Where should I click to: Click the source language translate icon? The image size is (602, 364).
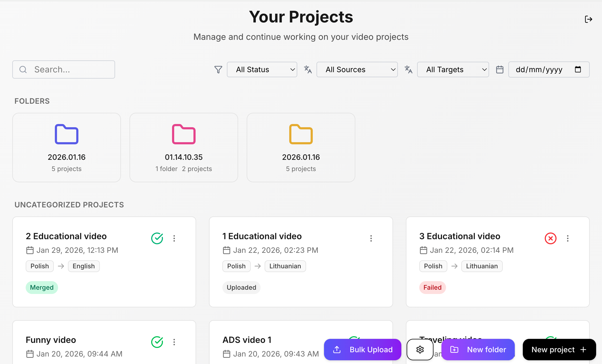point(308,69)
